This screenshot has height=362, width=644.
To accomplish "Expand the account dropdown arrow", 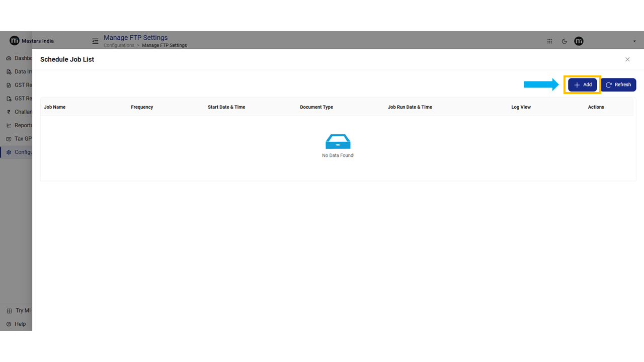I will tap(634, 41).
